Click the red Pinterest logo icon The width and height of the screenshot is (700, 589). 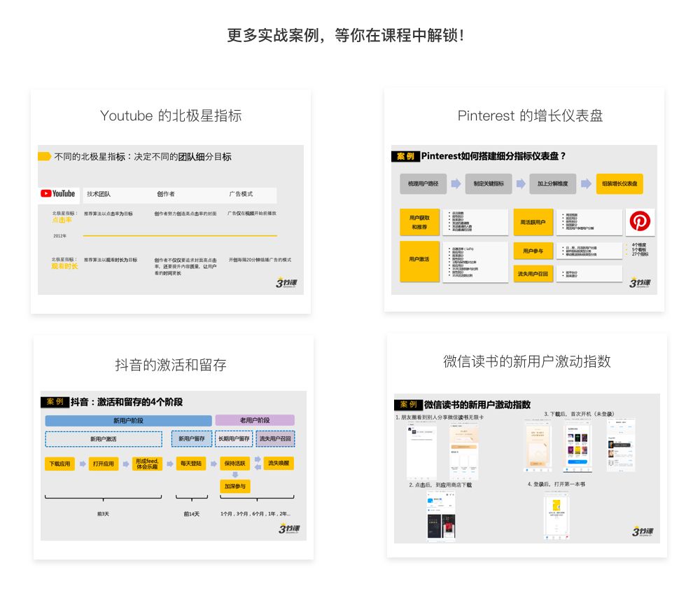[640, 221]
